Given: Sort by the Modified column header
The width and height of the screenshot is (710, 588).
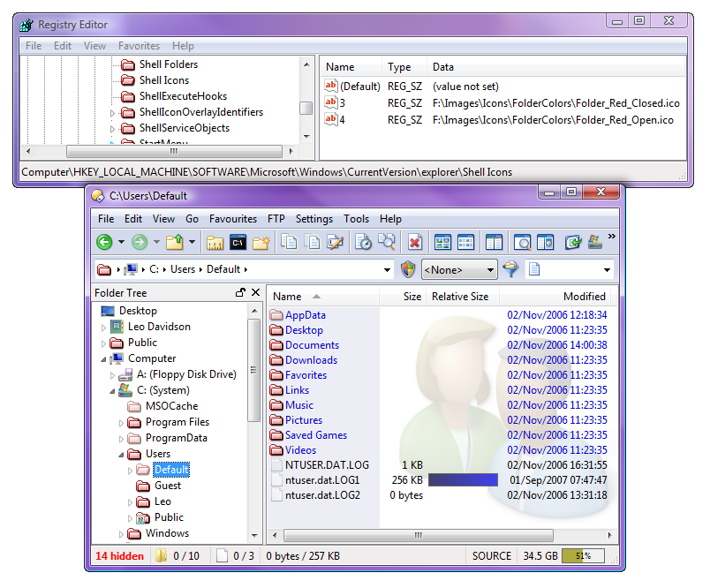Looking at the screenshot, I should click(555, 297).
